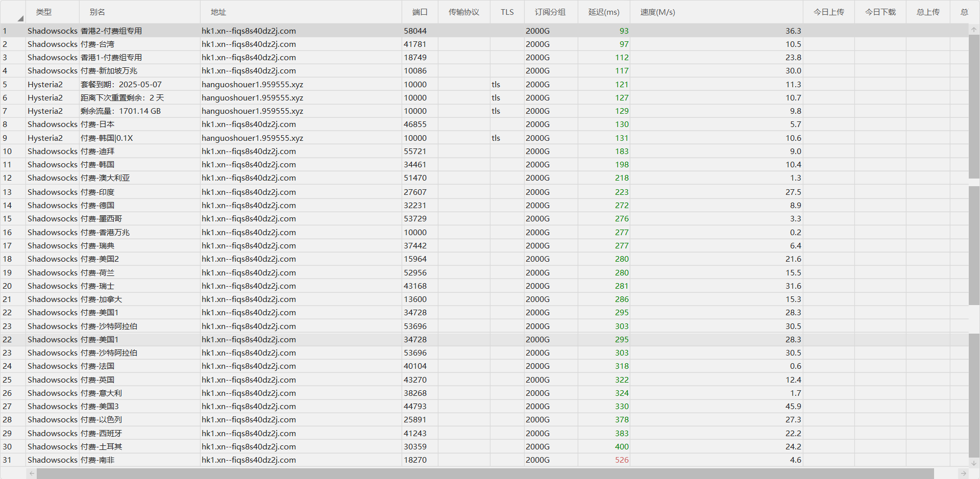This screenshot has width=980, height=479.
Task: Click the latency value 400
Action: pos(622,446)
